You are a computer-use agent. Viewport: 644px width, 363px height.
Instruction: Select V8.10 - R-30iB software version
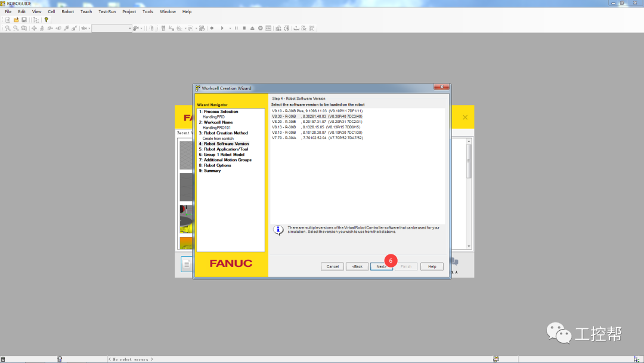coord(317,133)
